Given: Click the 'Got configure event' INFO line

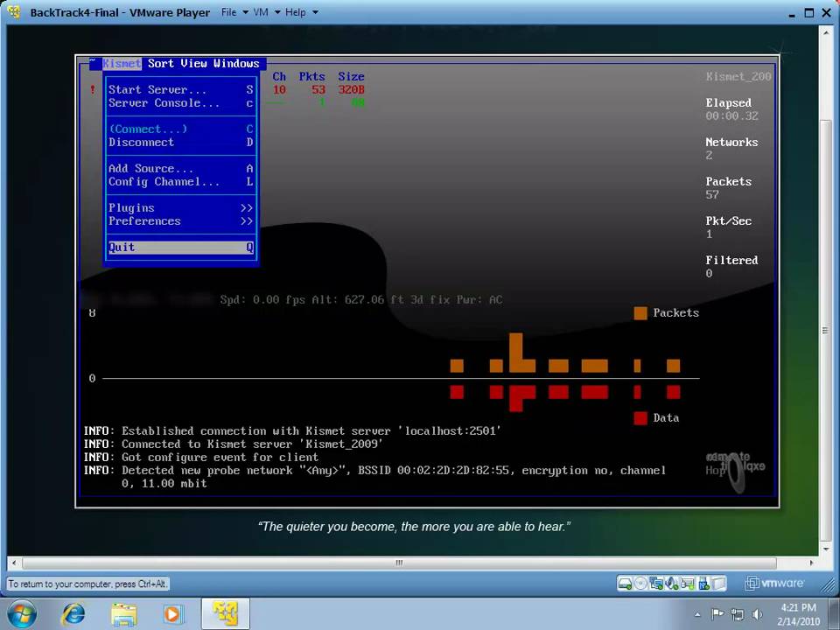Looking at the screenshot, I should 201,458.
